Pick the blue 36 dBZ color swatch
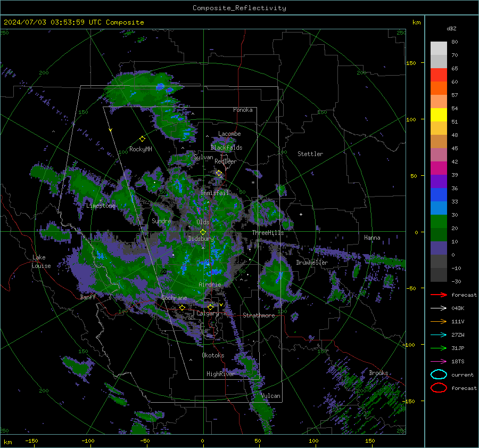This screenshot has width=479, height=448. 439,194
